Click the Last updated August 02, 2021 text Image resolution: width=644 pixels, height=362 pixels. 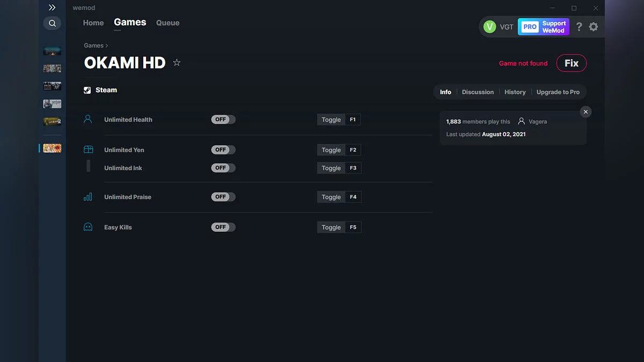[x=486, y=134]
